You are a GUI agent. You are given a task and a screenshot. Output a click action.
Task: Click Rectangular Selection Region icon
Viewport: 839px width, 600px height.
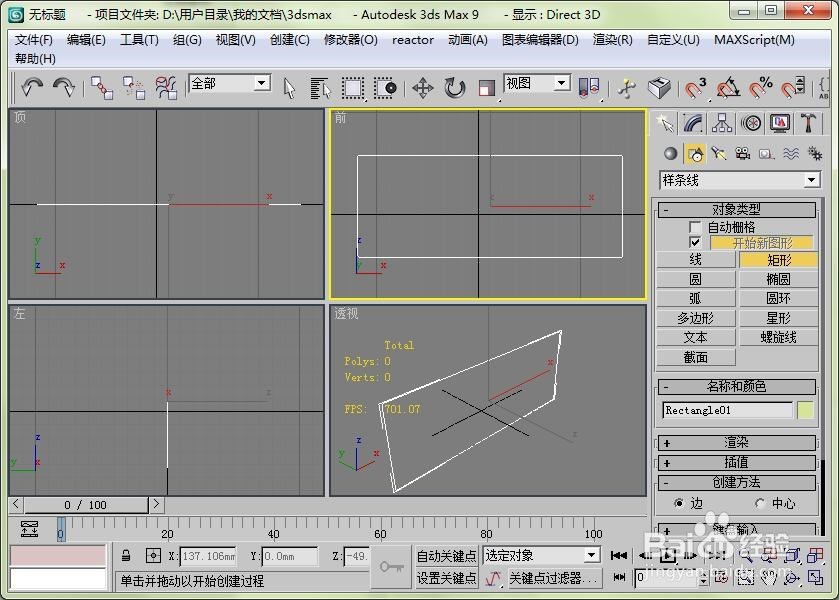coord(353,88)
